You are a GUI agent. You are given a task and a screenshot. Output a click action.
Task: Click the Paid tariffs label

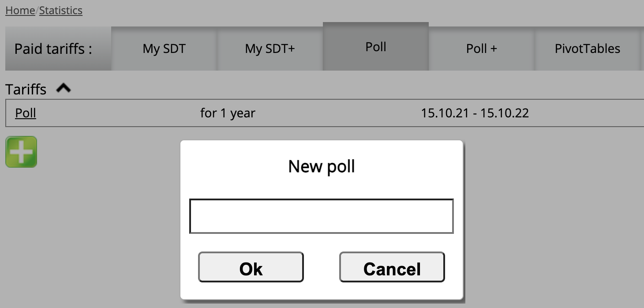(x=53, y=49)
